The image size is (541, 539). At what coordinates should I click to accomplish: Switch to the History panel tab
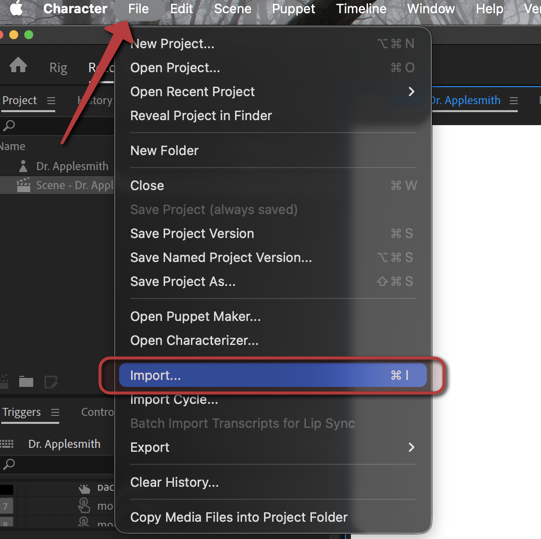pos(95,100)
